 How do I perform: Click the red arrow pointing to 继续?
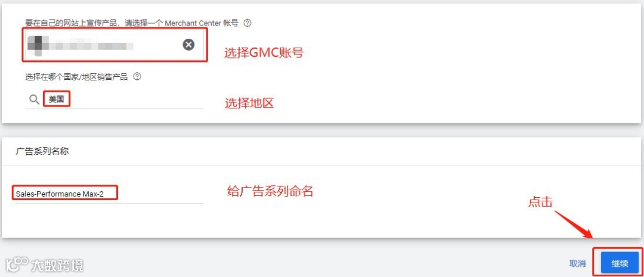(574, 225)
